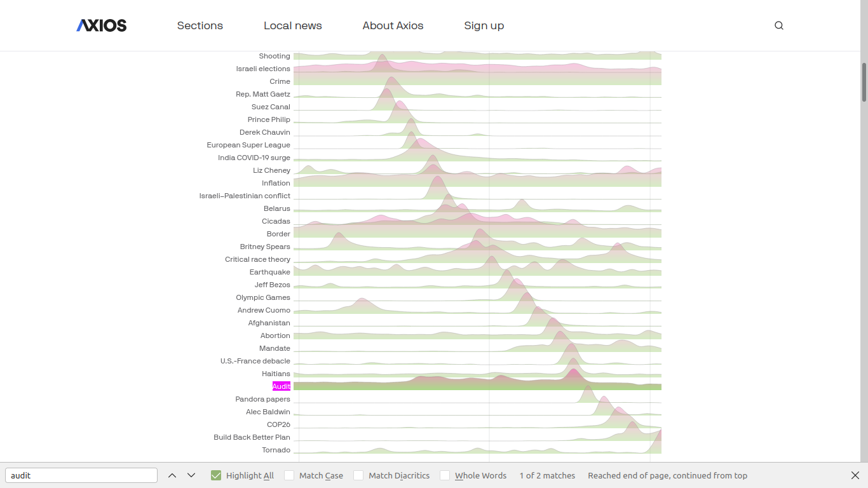The image size is (868, 488).
Task: Select the Shooting chart label
Action: click(275, 56)
